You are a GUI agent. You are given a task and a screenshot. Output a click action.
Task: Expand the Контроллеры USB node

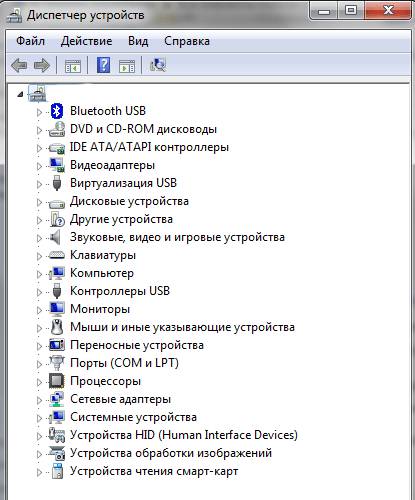pos(39,292)
